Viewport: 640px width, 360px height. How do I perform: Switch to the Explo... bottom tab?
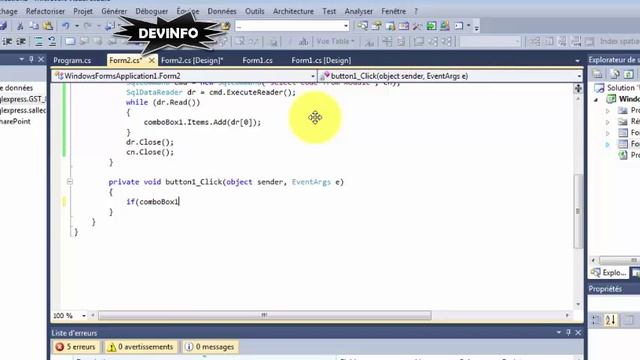(x=609, y=273)
